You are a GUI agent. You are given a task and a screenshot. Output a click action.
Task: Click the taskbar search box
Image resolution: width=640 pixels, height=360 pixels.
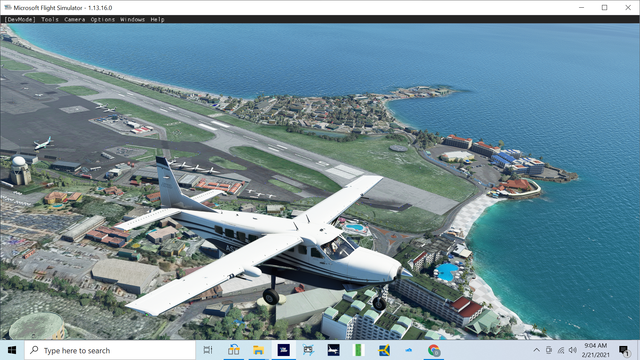110,350
